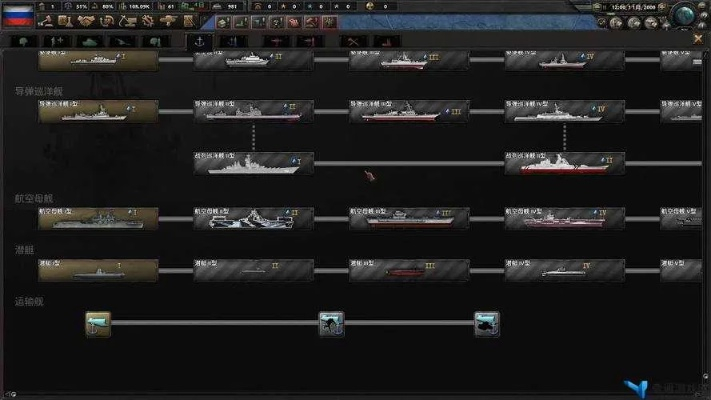711x400 pixels.
Task: Open the first research tab in the tab row
Action: click(x=23, y=41)
